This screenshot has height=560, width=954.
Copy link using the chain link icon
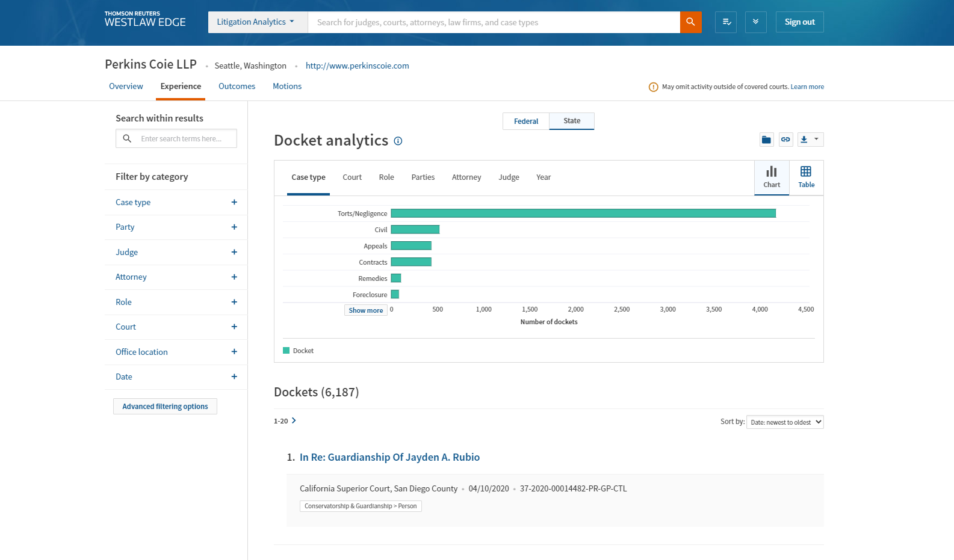[x=785, y=140]
